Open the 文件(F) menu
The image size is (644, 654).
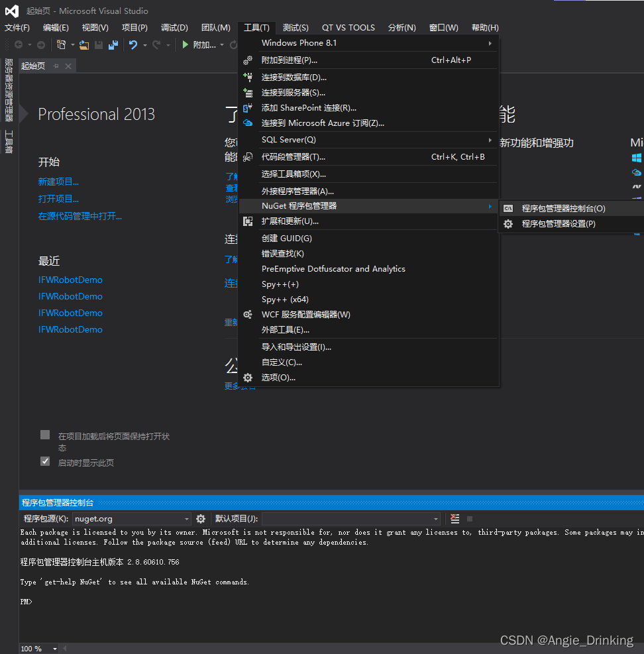17,28
